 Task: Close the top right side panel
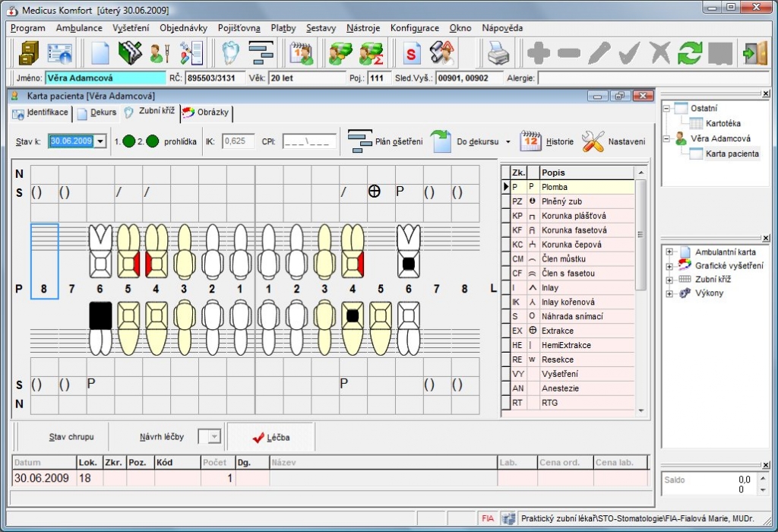[x=766, y=93]
